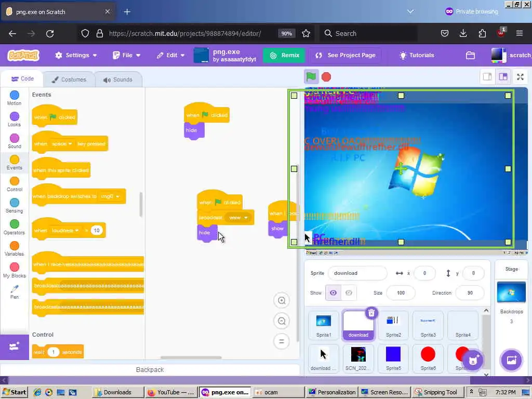Stop the project with the red stop button
This screenshot has height=399, width=532.
click(326, 77)
